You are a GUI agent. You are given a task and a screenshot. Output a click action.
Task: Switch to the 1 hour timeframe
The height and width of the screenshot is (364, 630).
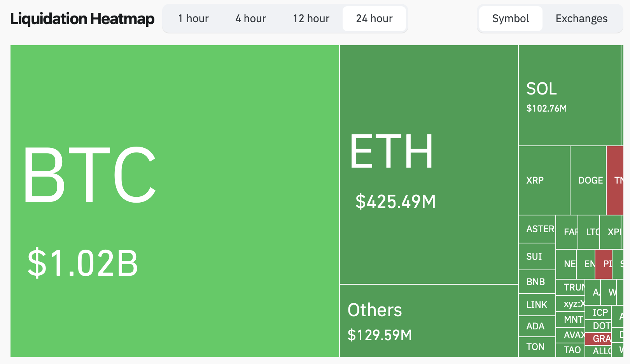pos(193,19)
